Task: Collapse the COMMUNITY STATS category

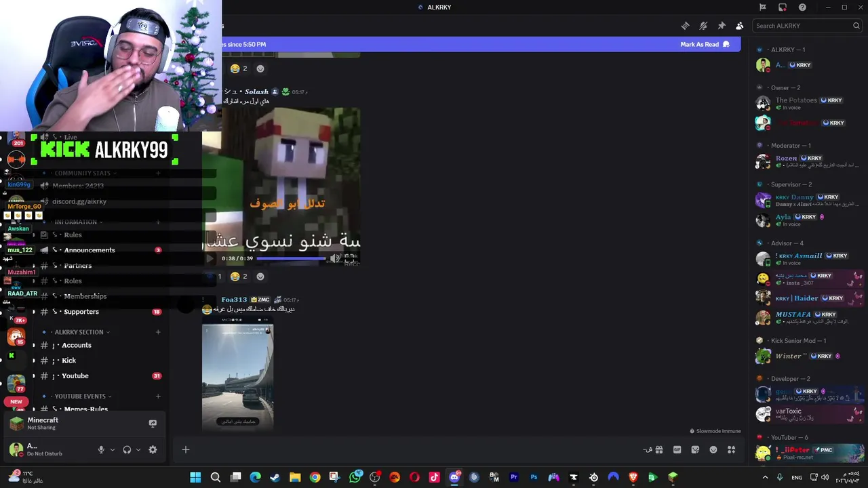Action: click(x=83, y=174)
